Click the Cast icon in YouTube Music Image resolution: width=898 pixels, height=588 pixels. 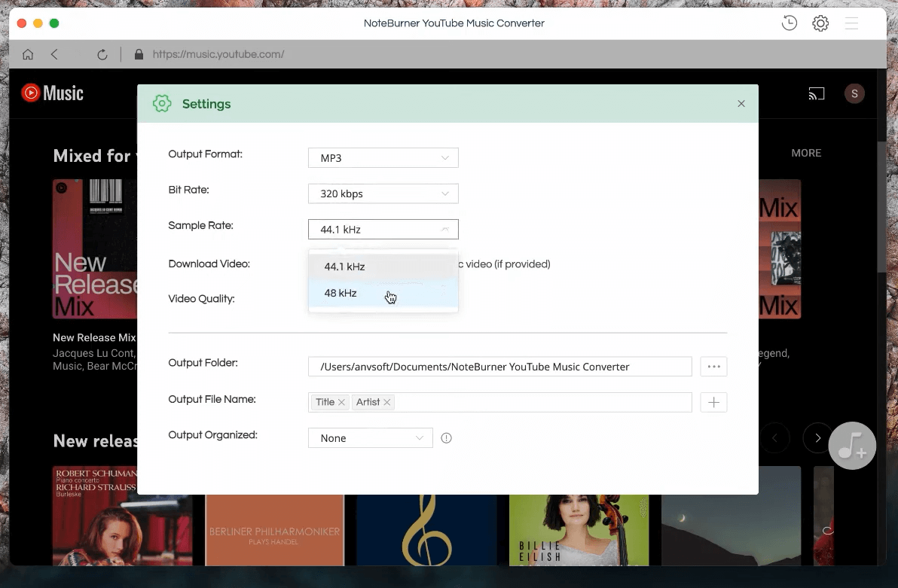tap(817, 93)
